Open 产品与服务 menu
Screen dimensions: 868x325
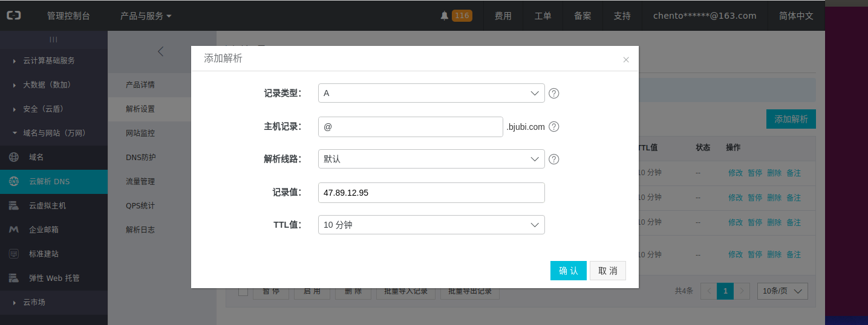point(146,16)
